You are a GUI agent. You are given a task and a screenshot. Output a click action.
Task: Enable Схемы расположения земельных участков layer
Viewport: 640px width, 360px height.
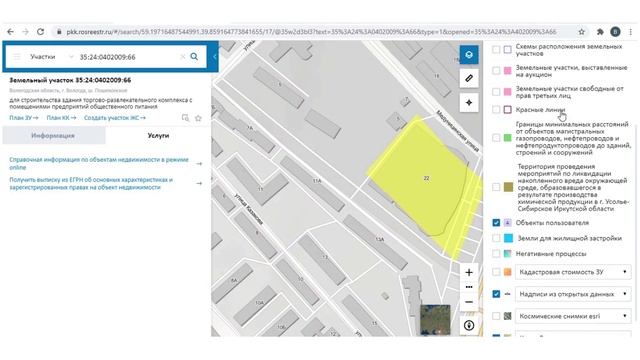(x=496, y=50)
